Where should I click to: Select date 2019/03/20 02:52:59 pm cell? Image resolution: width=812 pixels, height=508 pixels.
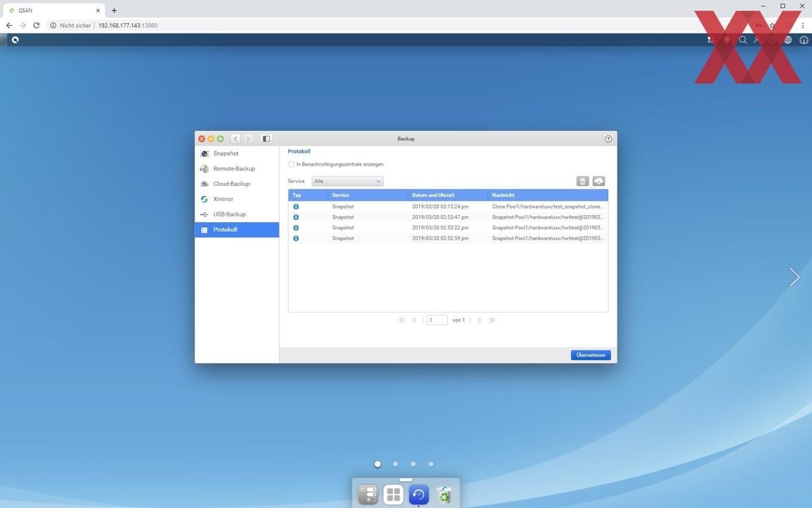pos(440,238)
